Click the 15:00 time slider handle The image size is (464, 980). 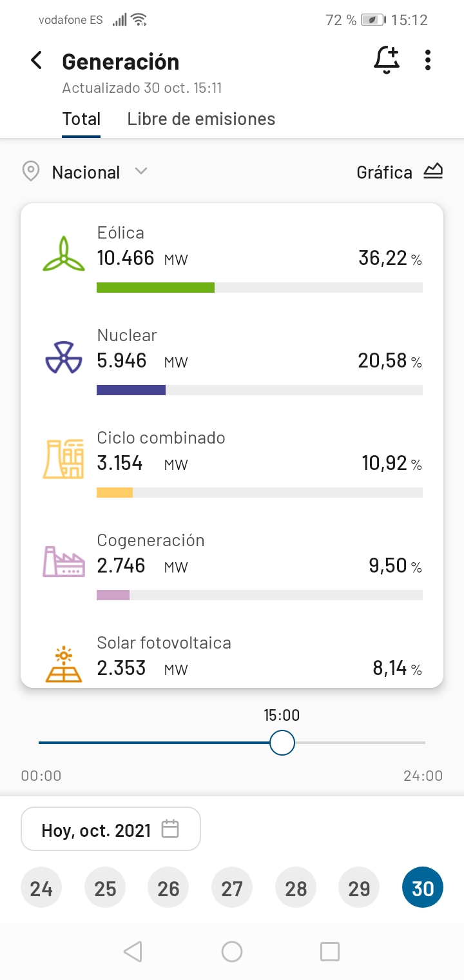(282, 743)
